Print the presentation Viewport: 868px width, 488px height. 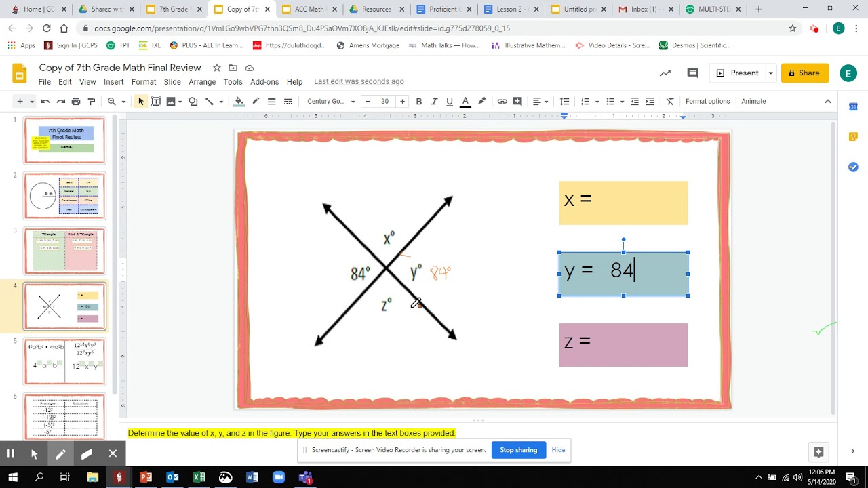click(x=76, y=102)
